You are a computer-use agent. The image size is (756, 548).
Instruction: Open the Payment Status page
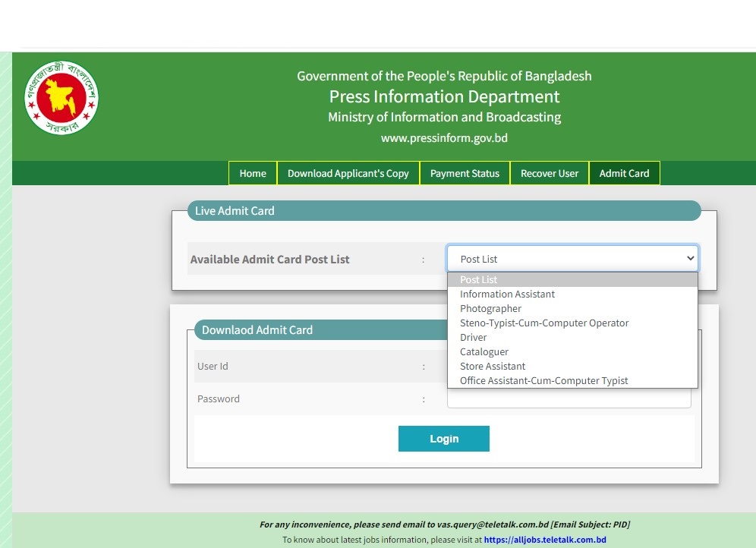pyautogui.click(x=465, y=173)
